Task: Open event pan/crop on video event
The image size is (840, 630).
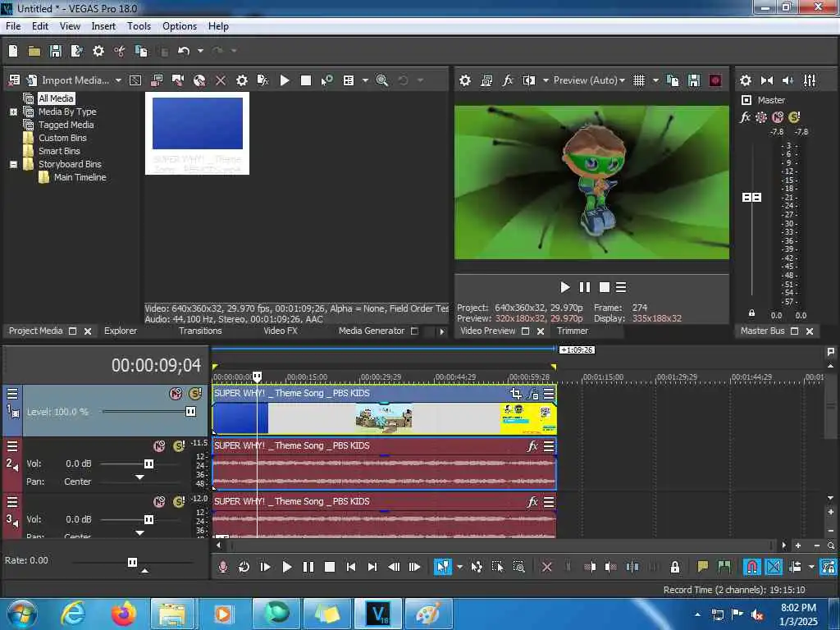Action: click(x=515, y=394)
